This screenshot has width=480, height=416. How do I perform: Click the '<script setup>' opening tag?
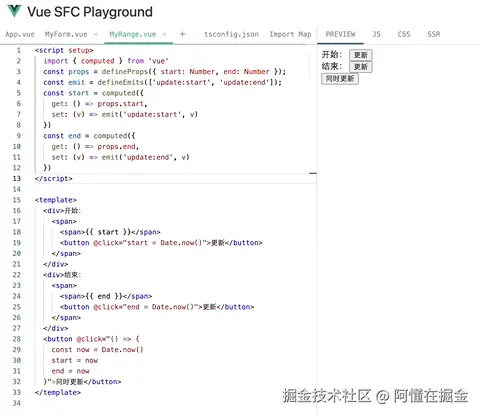click(x=64, y=50)
